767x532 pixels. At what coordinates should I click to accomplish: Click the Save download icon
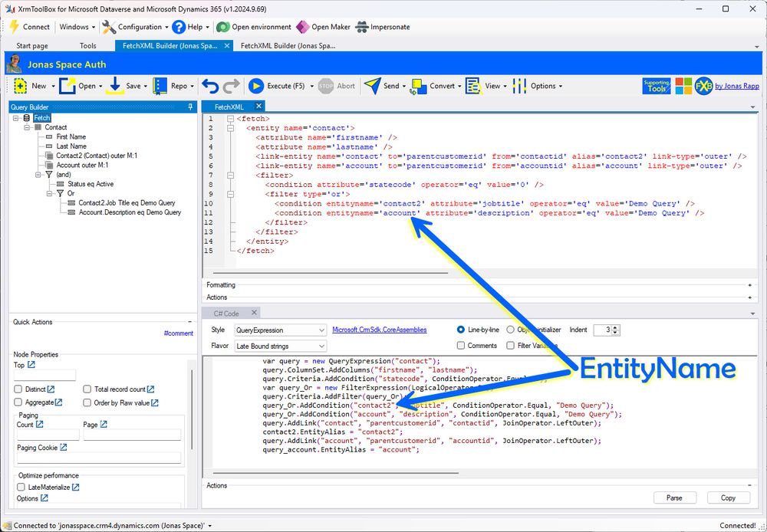(x=115, y=86)
